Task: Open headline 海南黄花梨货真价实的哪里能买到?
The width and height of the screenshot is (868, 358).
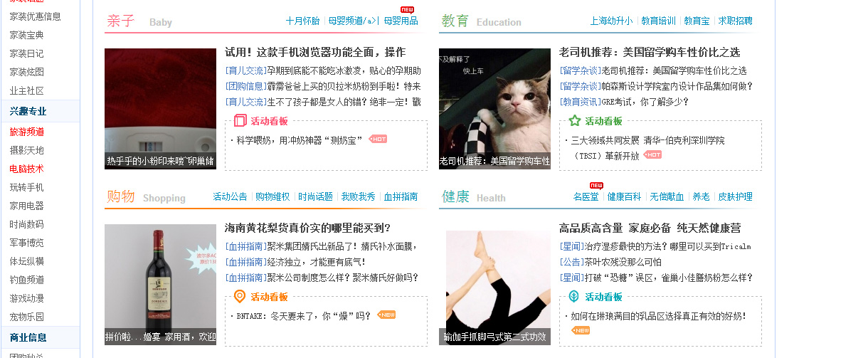Action: click(x=307, y=228)
